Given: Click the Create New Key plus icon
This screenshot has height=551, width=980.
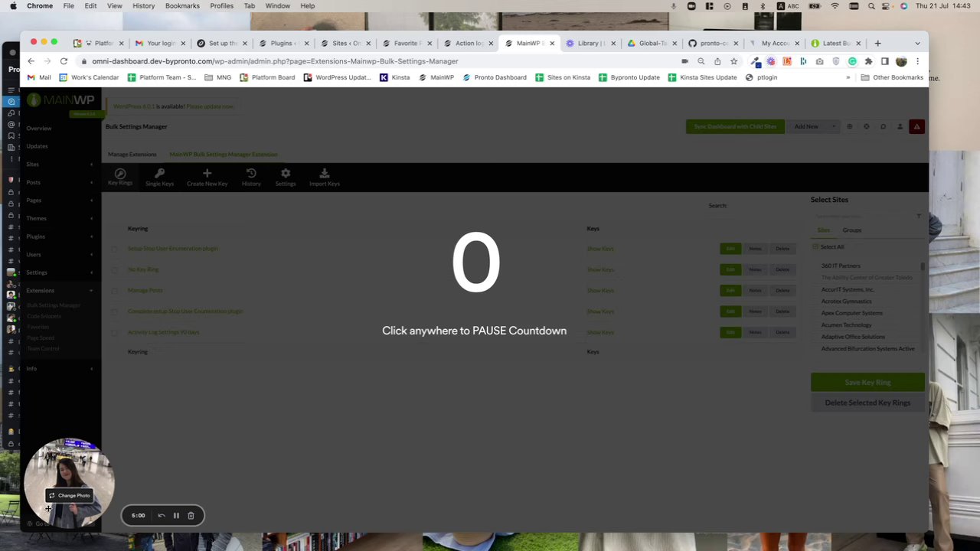Looking at the screenshot, I should (x=207, y=174).
